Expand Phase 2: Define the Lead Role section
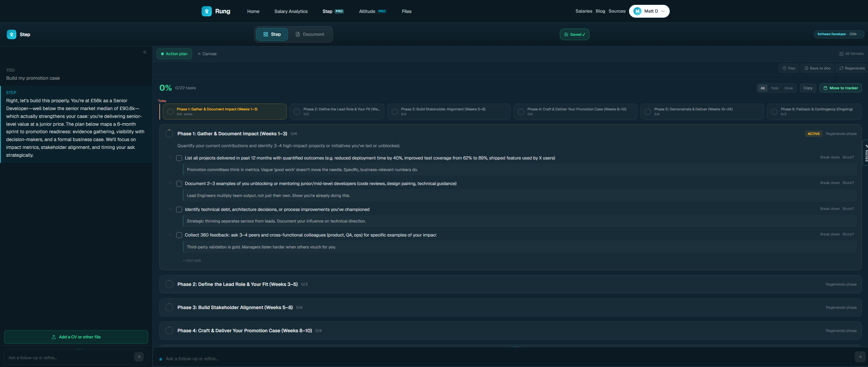 510,284
